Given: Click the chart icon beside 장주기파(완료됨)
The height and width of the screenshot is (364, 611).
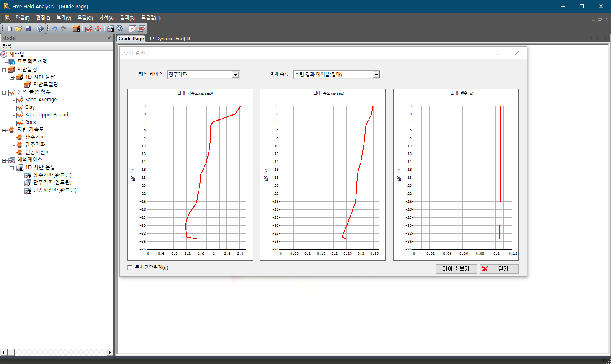Looking at the screenshot, I should pos(28,175).
